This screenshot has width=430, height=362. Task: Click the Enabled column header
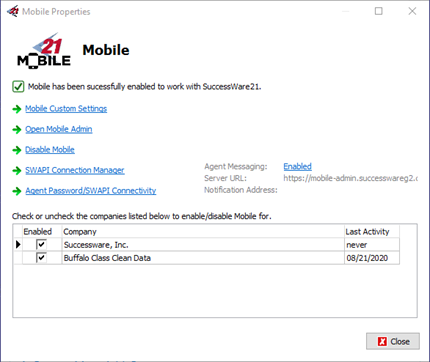(42, 231)
